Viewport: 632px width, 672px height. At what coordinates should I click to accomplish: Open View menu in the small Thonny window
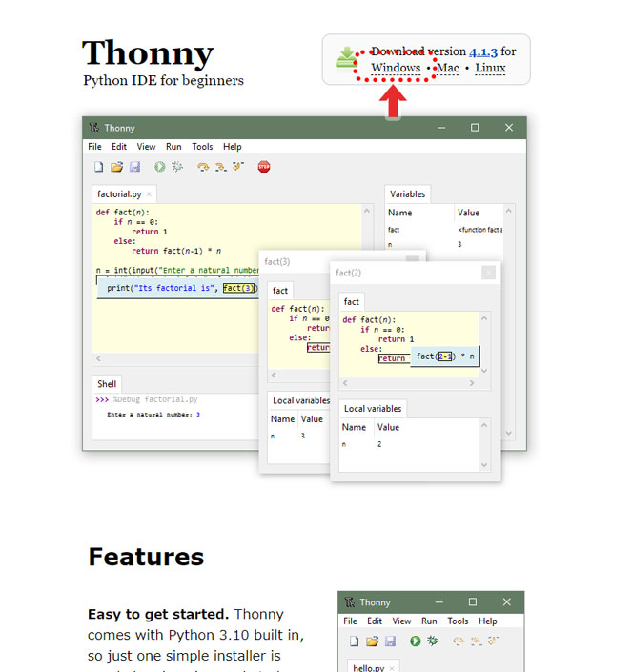pyautogui.click(x=401, y=621)
